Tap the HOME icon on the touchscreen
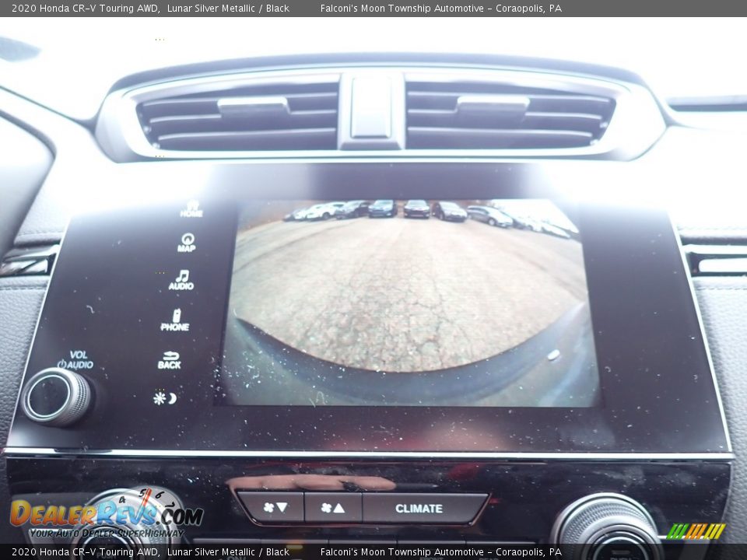The height and width of the screenshot is (560, 747). tap(191, 208)
